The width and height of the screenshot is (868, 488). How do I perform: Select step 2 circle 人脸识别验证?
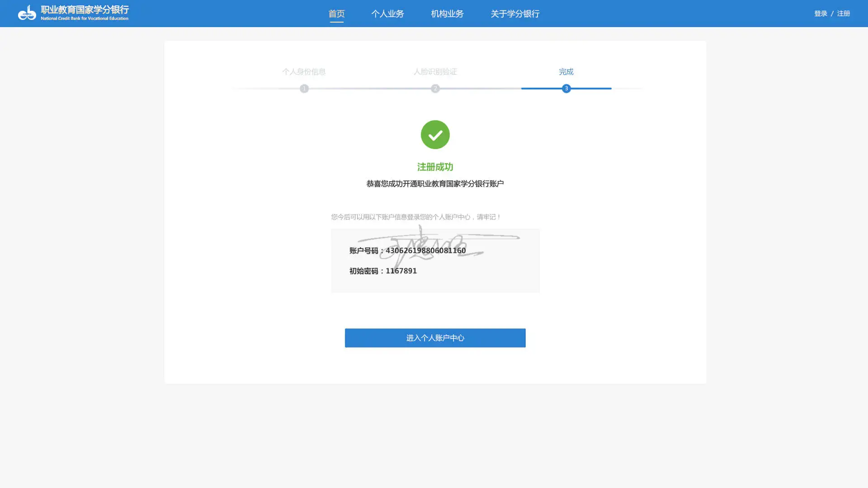click(435, 89)
